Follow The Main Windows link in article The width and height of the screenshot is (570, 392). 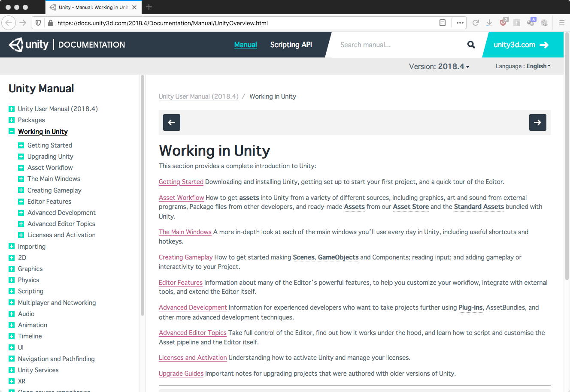point(185,232)
